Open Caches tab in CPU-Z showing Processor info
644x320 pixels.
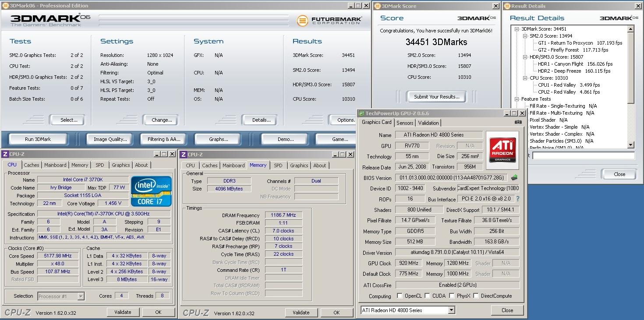coord(32,165)
